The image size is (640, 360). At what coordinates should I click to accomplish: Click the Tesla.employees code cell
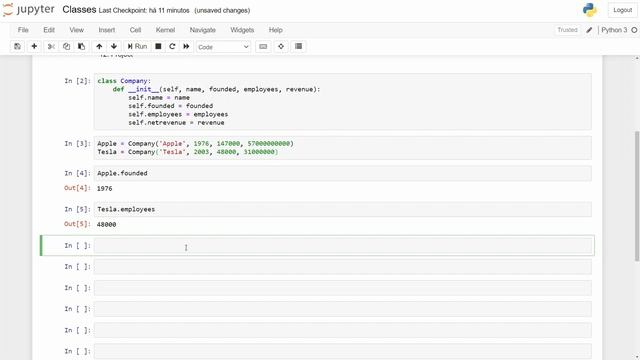tap(342, 209)
